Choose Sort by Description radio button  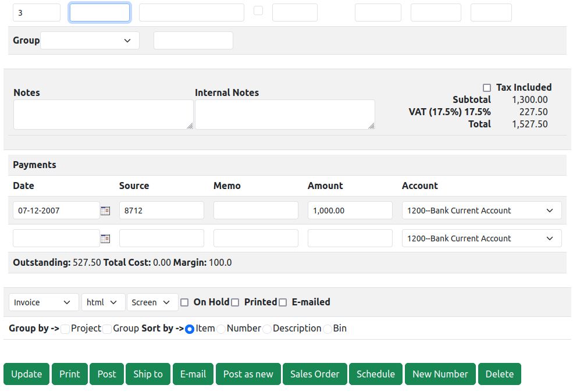pyautogui.click(x=267, y=329)
